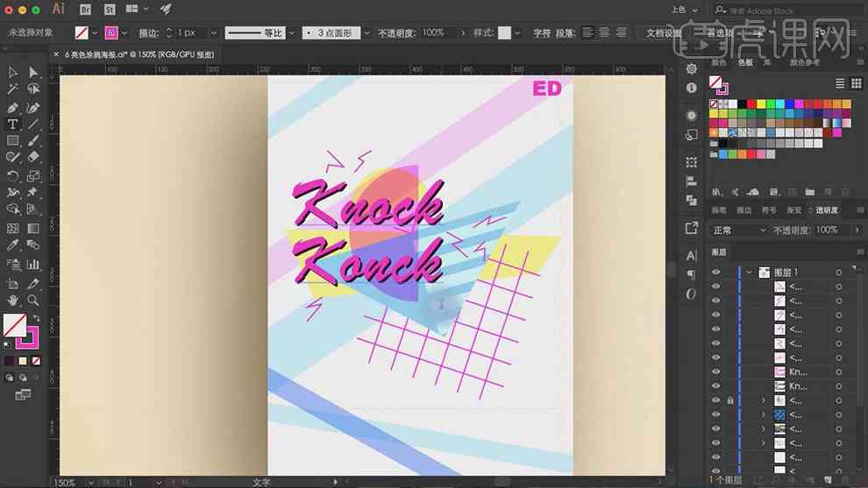Collapse the 图层 1 layer tree
Image resolution: width=868 pixels, height=488 pixels.
point(749,272)
